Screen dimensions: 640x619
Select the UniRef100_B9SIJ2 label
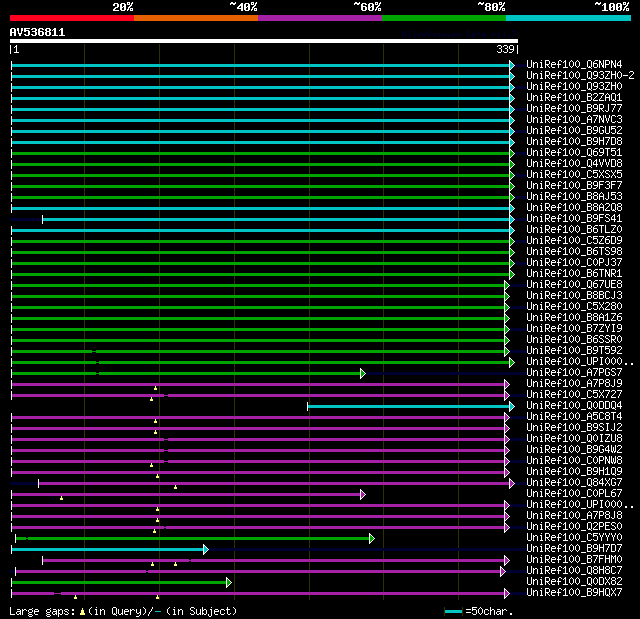(574, 428)
